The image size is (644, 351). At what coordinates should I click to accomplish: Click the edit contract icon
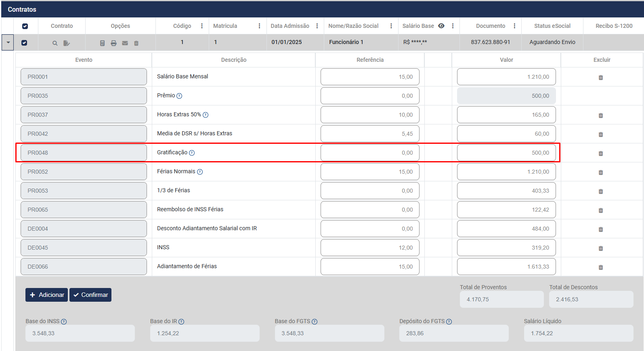tap(67, 43)
